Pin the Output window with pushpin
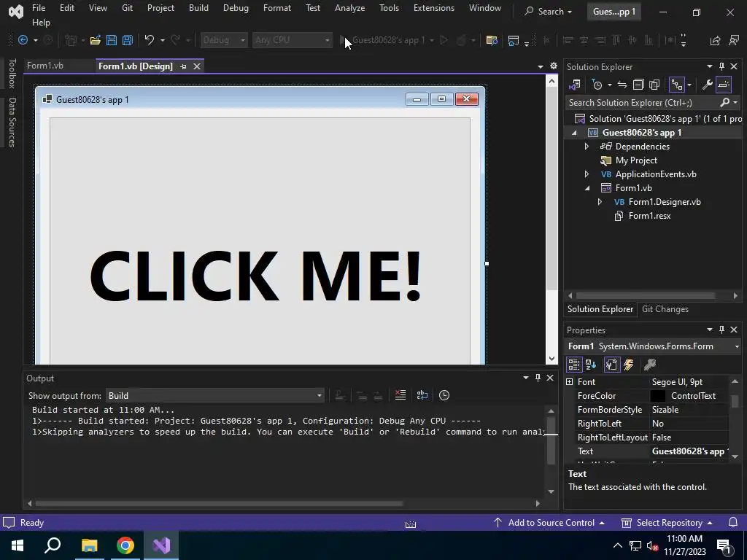The height and width of the screenshot is (560, 747). coord(538,378)
